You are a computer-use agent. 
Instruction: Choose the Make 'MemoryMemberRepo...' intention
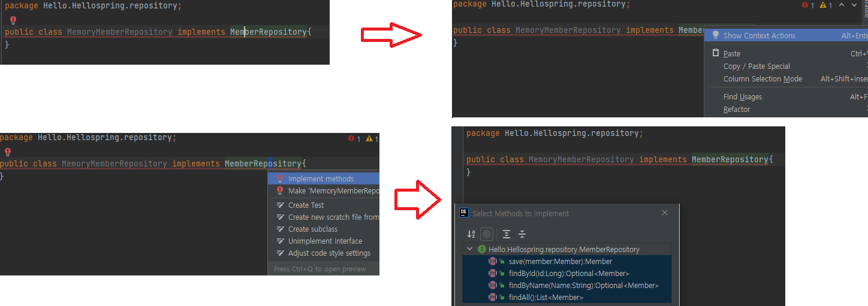coord(324,190)
